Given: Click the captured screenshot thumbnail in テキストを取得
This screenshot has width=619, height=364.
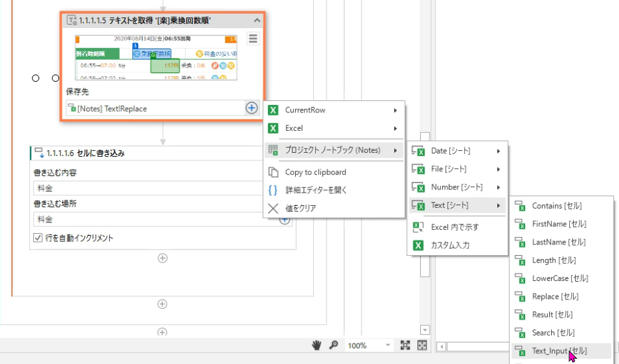Looking at the screenshot, I should [x=156, y=56].
